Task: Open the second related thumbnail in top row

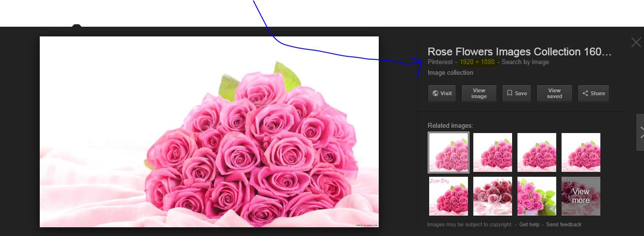Action: tap(493, 152)
